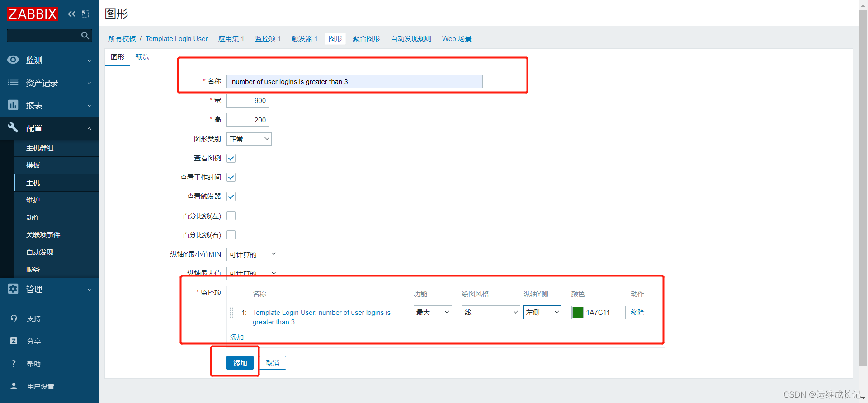
Task: Click the 添加 link under monitored items
Action: click(x=237, y=337)
